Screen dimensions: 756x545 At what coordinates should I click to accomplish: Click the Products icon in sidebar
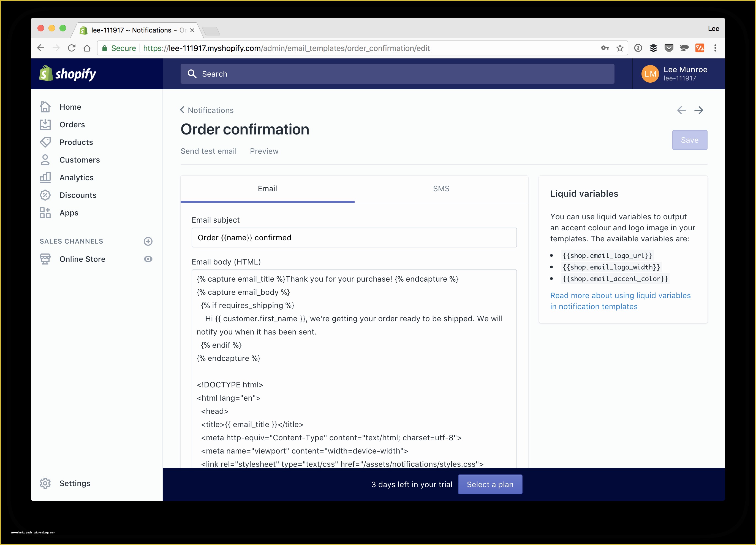46,142
